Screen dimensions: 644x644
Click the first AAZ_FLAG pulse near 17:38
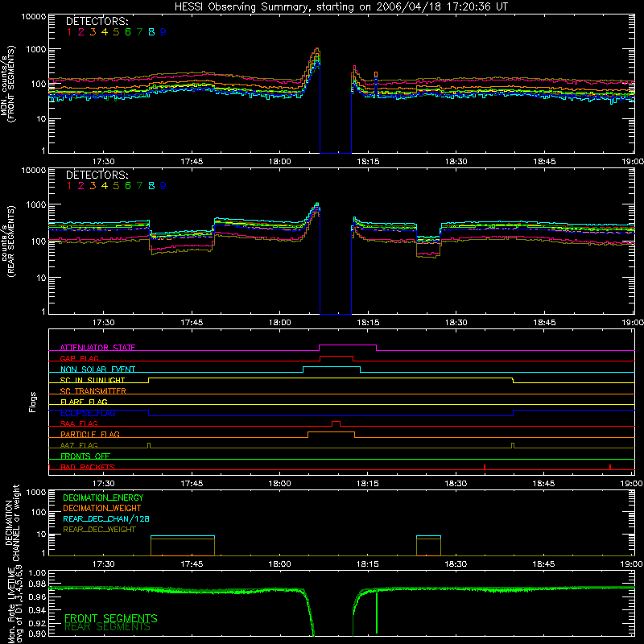pos(149,446)
